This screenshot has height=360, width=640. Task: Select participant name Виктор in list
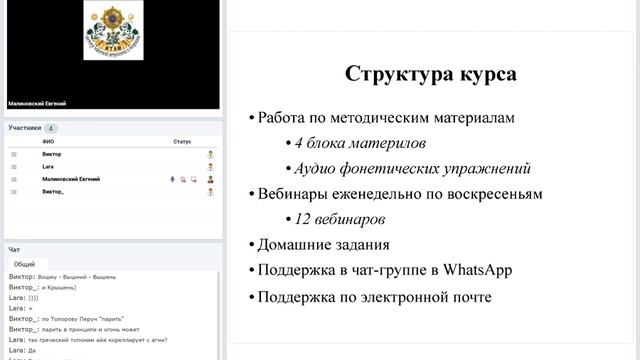[51, 154]
